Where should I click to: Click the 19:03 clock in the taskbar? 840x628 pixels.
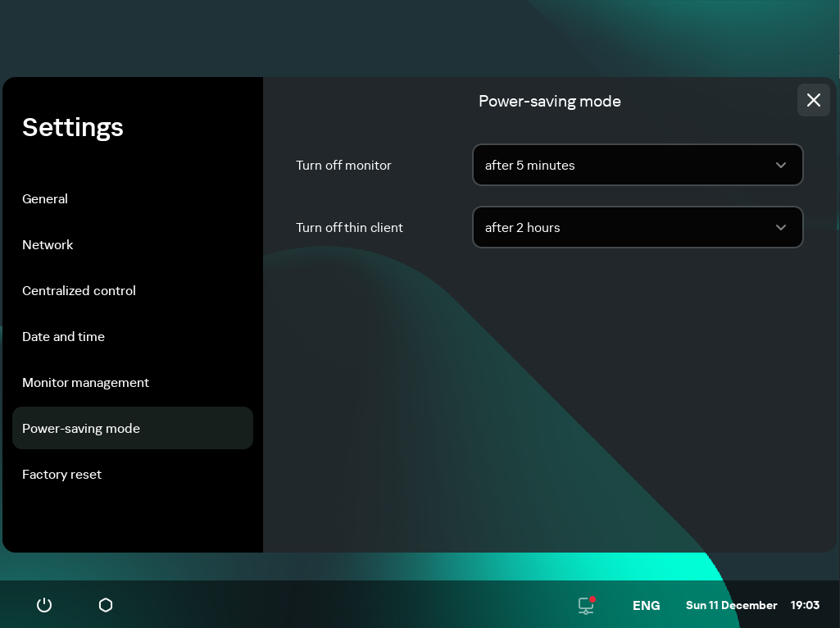(x=805, y=605)
